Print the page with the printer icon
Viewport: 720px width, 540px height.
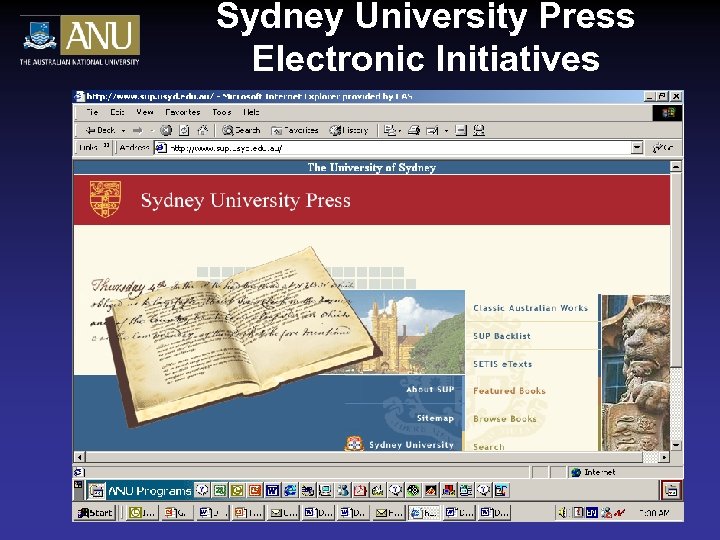[414, 130]
